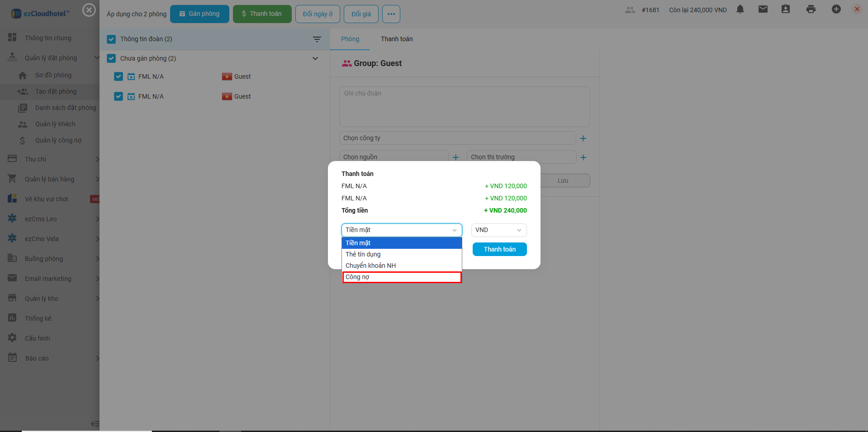Click plus icon next to Chọn thị trường

point(583,157)
